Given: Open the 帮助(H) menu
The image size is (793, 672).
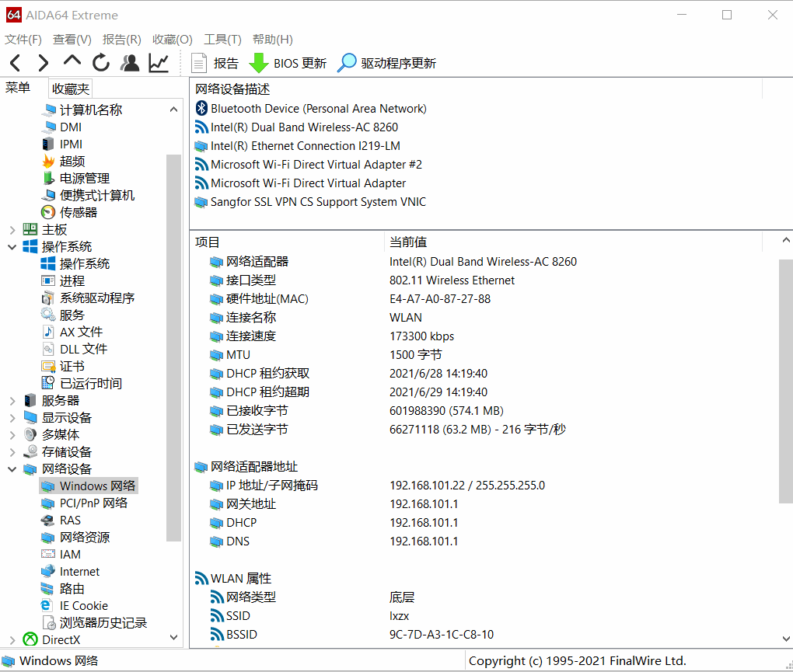Looking at the screenshot, I should click(273, 40).
